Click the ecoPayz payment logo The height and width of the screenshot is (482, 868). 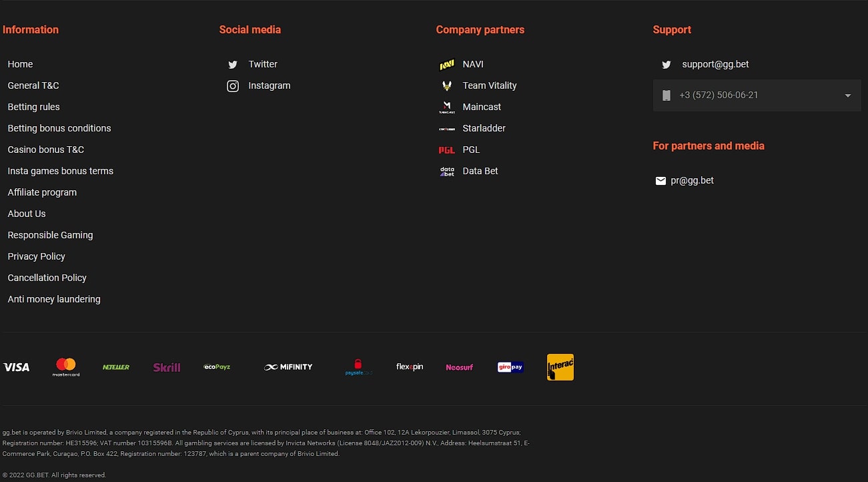[217, 367]
